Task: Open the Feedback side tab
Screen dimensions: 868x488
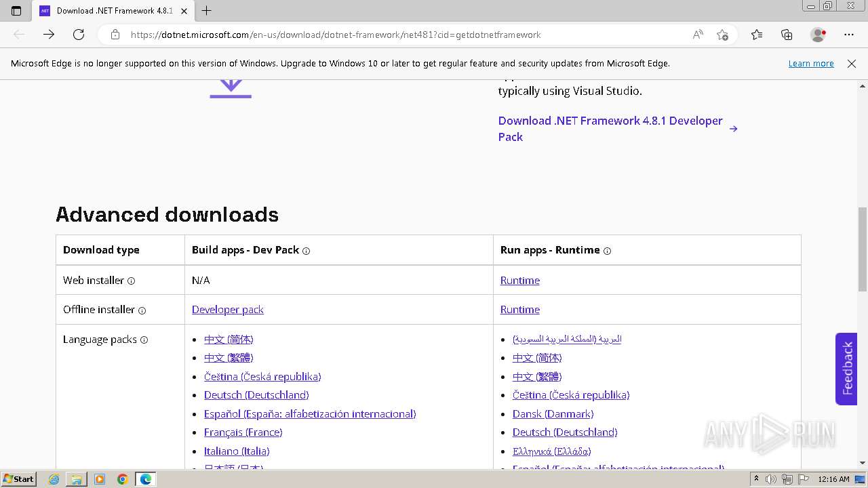Action: pos(846,369)
